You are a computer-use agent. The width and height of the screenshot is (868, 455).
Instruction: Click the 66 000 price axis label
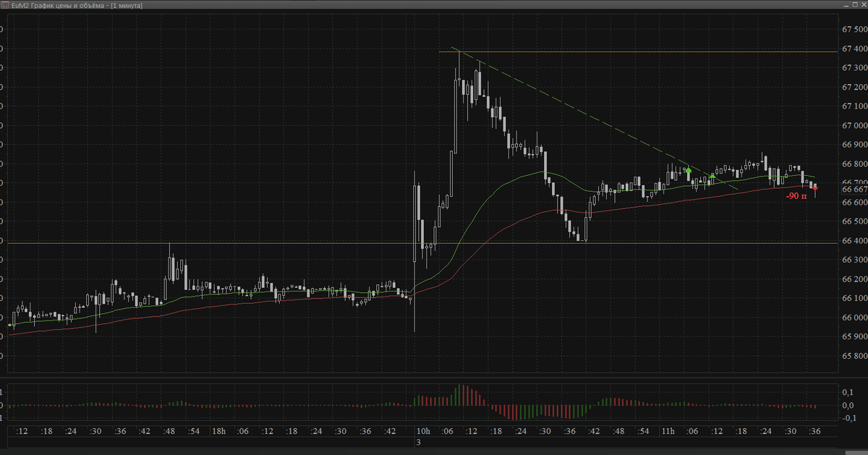855,318
